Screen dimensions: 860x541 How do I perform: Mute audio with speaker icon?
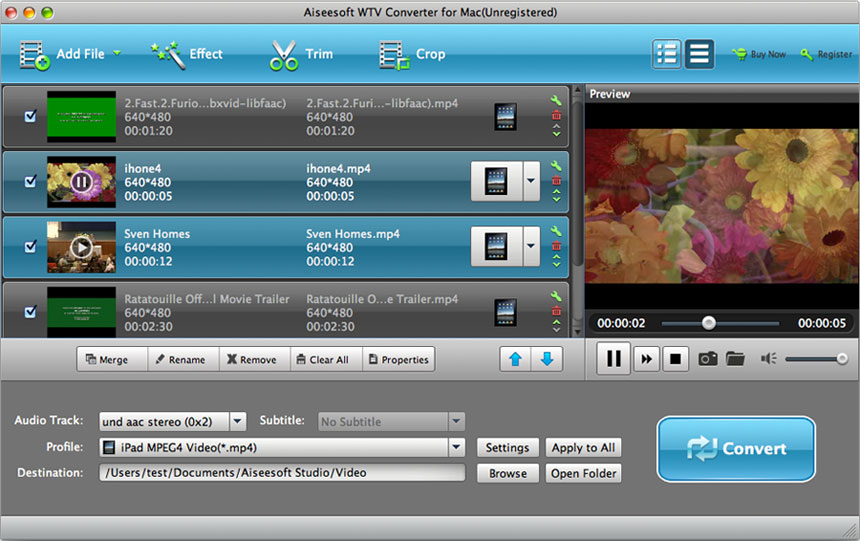pos(768,359)
